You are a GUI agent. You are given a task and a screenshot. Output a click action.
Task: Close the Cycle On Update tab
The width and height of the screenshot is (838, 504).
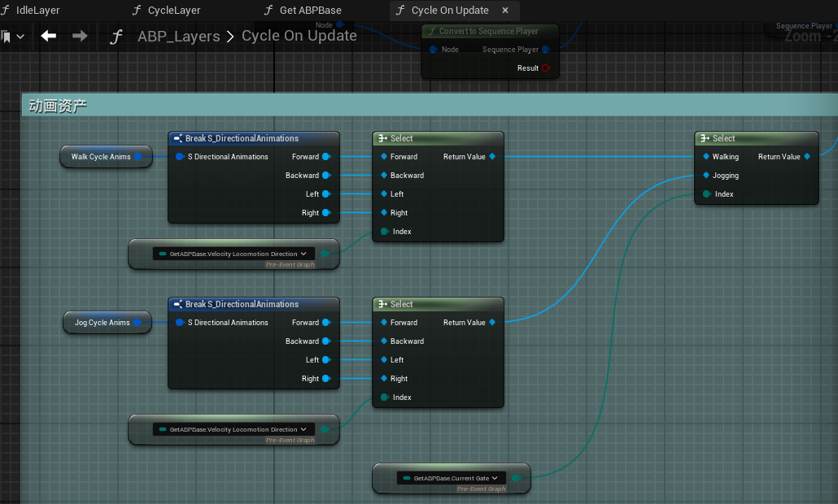505,10
